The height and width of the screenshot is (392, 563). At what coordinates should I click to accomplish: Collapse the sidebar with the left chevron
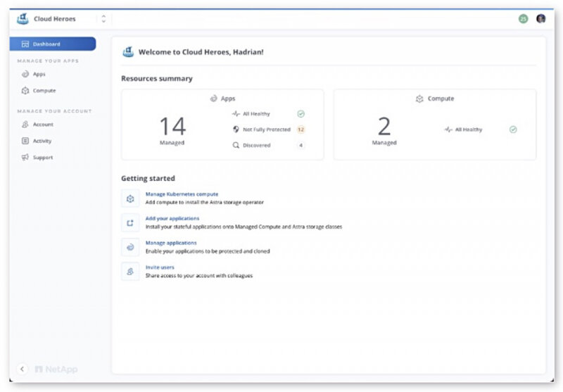[23, 369]
